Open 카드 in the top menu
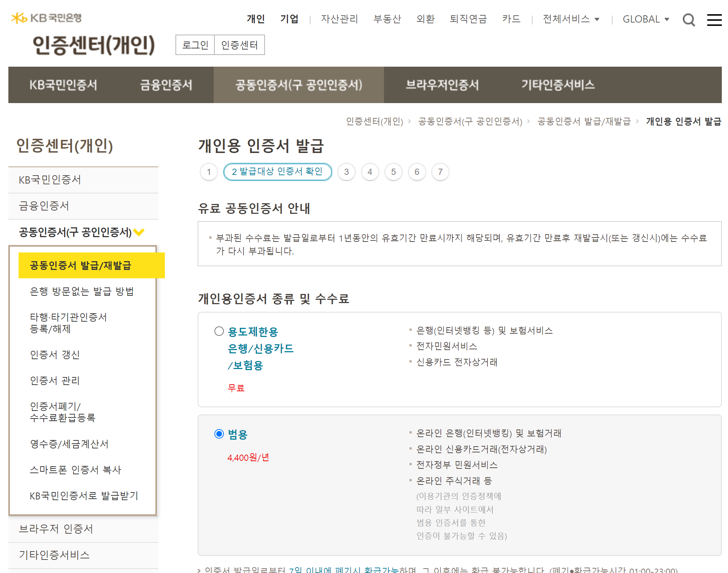728x573 pixels. point(511,19)
